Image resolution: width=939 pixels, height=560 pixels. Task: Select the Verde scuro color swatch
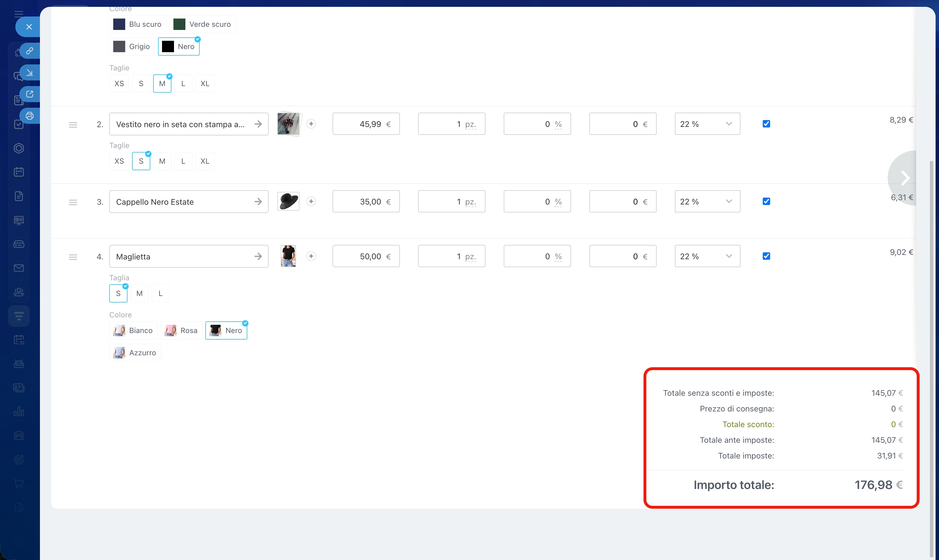pos(202,24)
